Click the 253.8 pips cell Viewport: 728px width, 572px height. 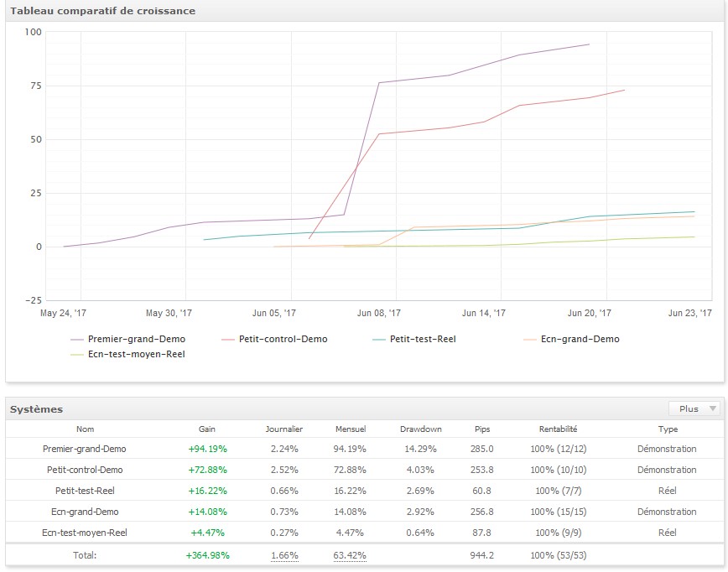[482, 470]
